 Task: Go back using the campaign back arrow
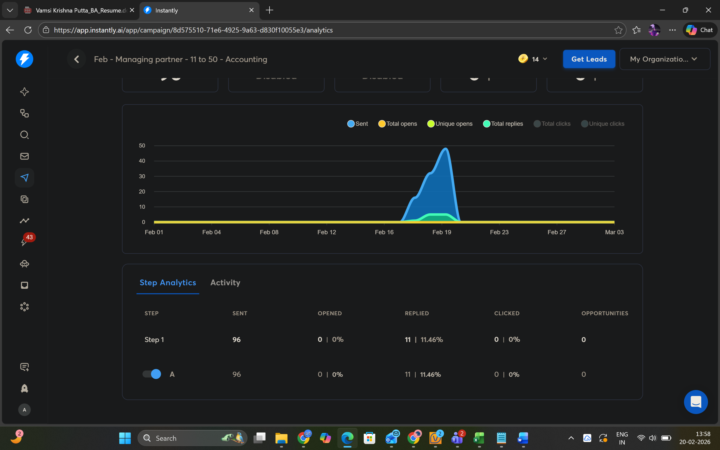coord(77,59)
